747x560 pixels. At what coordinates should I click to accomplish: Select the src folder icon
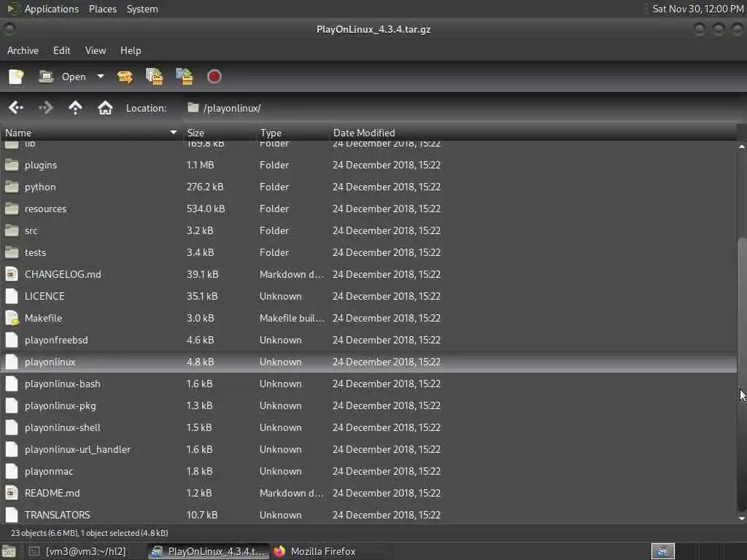(12, 231)
